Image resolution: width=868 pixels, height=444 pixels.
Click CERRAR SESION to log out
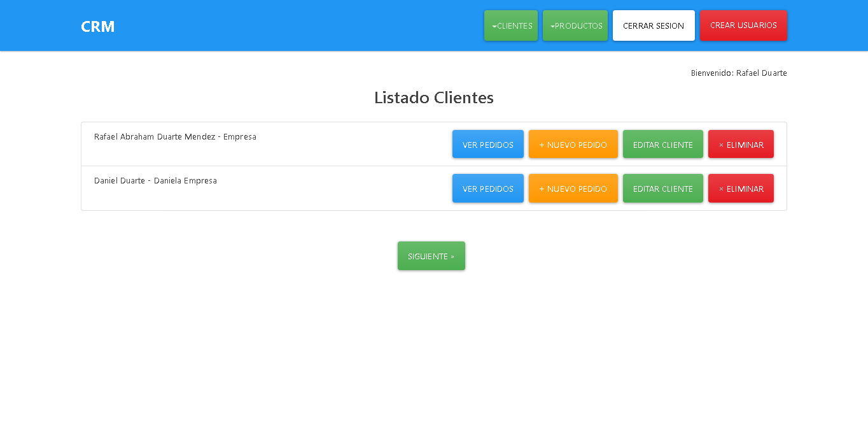click(x=654, y=25)
